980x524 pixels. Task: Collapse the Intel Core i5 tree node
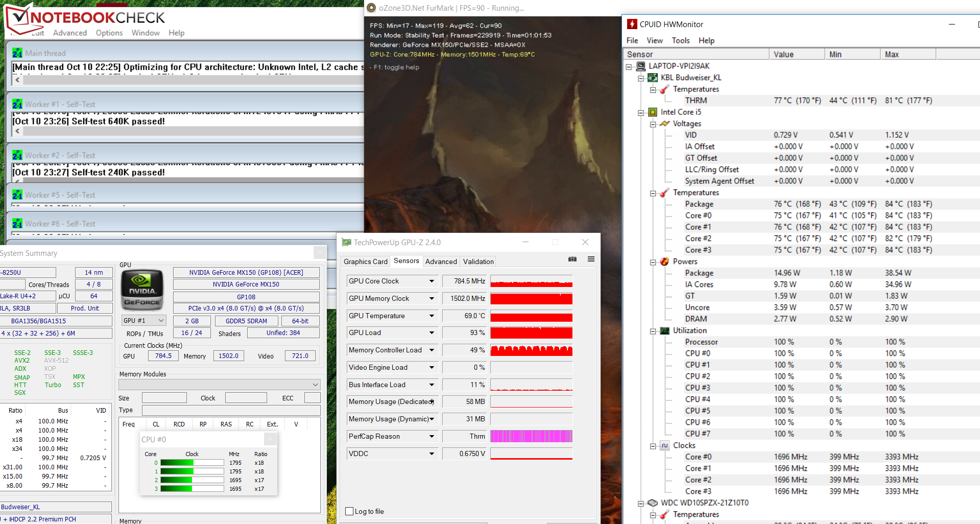(641, 112)
